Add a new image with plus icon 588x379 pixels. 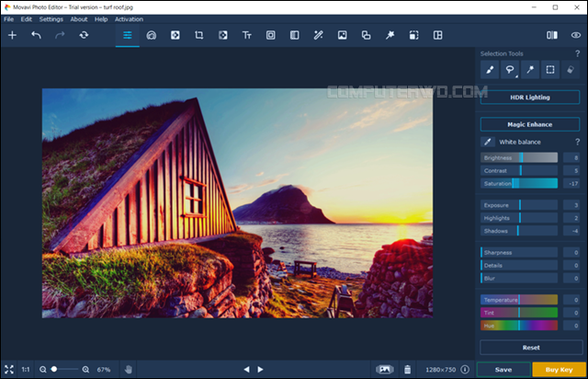pos(12,35)
